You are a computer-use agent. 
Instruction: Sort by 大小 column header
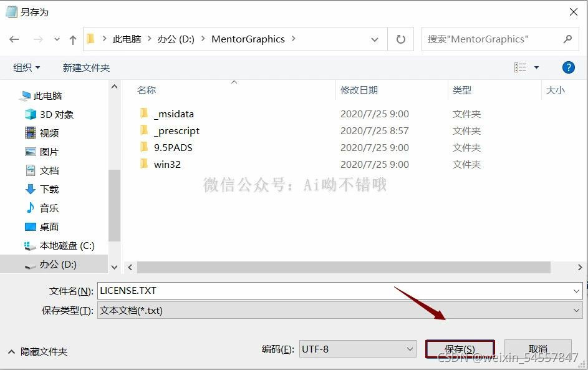coord(556,90)
